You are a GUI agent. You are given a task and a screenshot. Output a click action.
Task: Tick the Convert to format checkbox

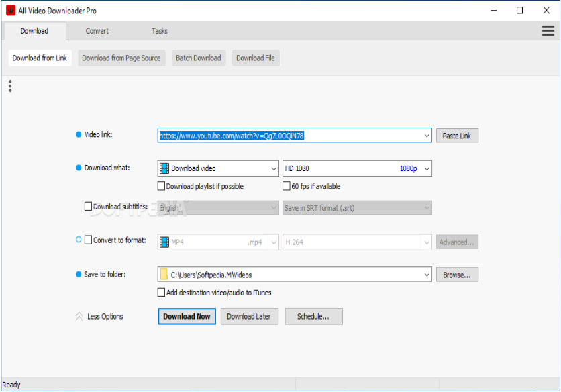tap(88, 240)
